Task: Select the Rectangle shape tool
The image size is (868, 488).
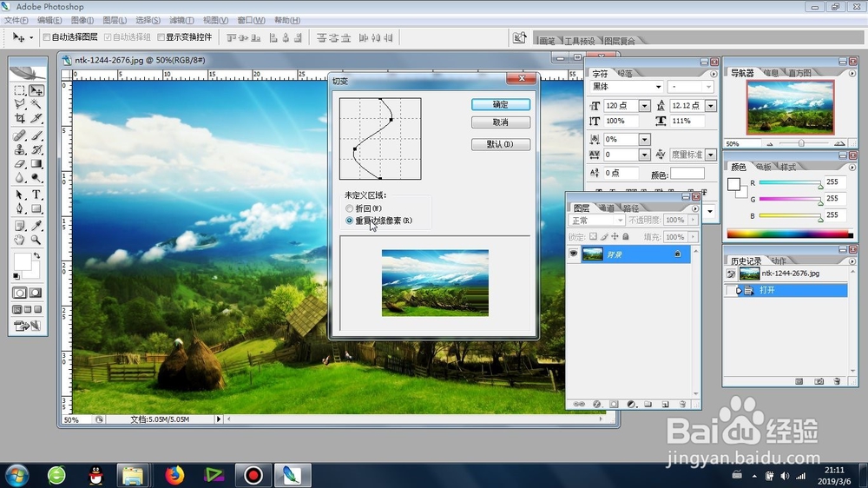Action: (x=36, y=208)
